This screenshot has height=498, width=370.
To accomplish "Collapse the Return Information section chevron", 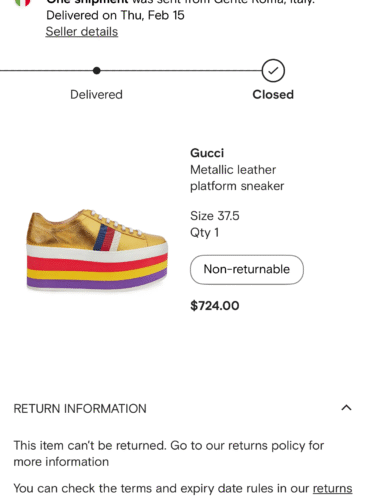I will (x=346, y=408).
